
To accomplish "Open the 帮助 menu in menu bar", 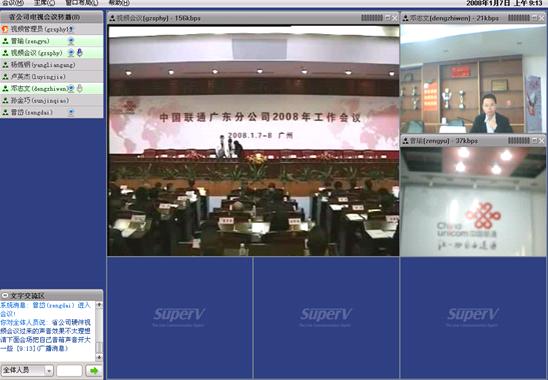I will pos(119,3).
